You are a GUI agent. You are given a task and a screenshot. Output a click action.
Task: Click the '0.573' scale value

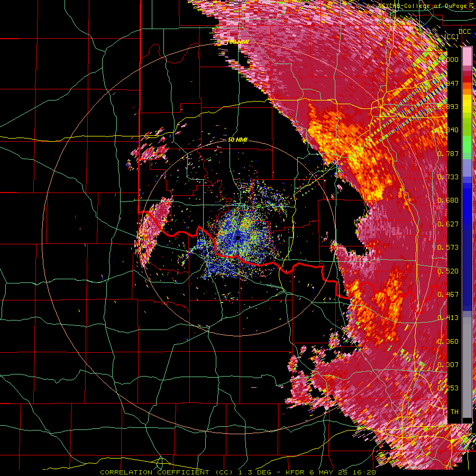(448, 248)
